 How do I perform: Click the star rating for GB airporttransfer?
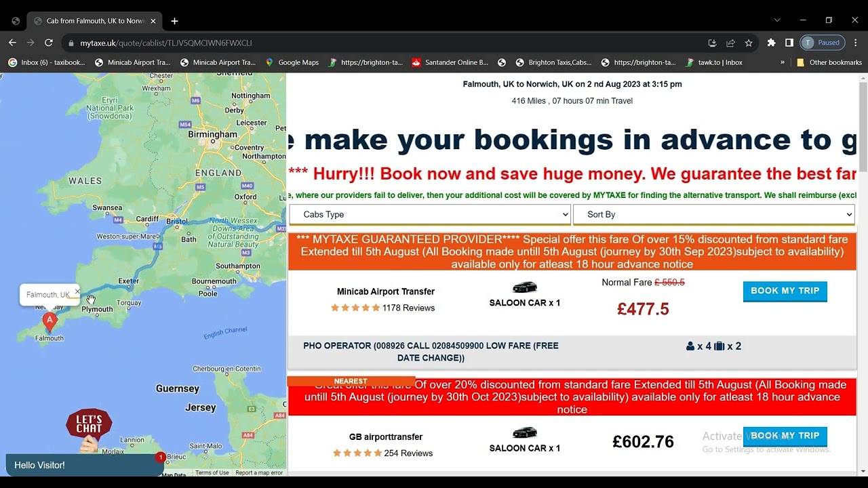click(357, 453)
